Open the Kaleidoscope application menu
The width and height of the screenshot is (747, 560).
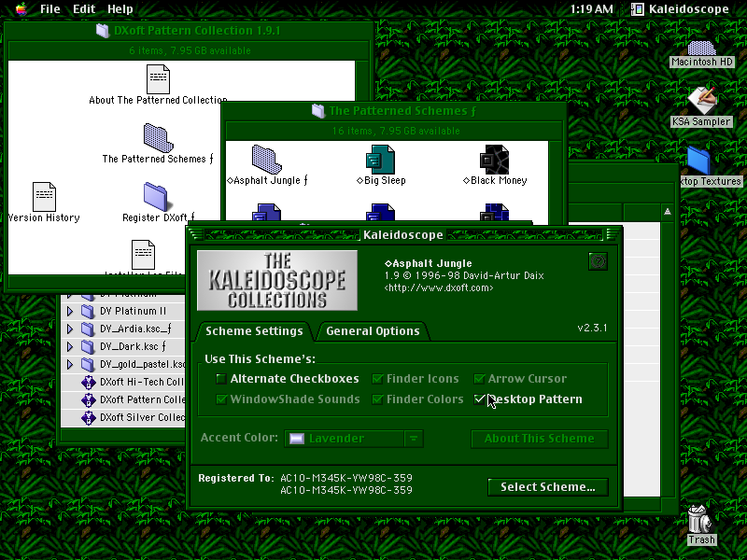pos(680,9)
